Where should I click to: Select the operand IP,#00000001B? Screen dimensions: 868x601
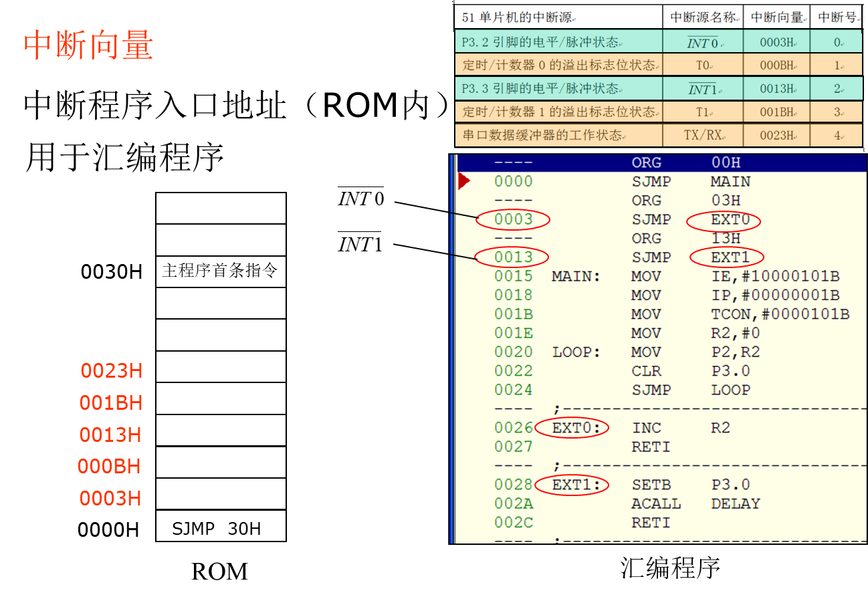click(x=775, y=295)
